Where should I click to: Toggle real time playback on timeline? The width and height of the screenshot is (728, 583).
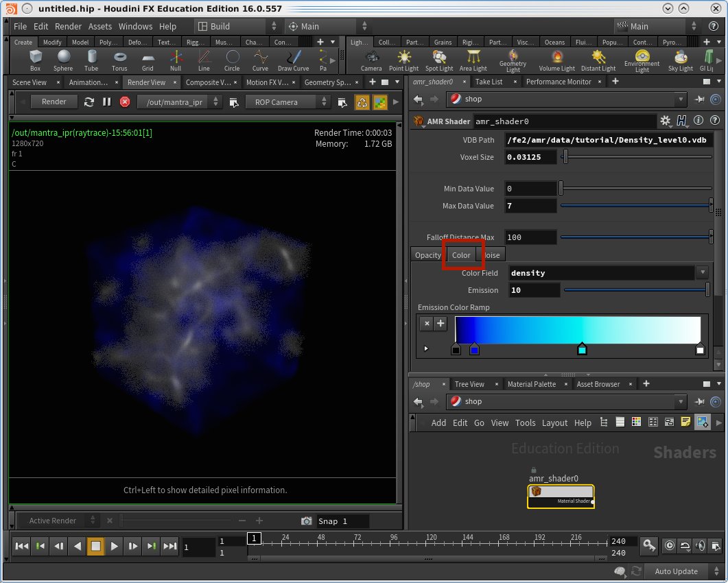point(670,546)
